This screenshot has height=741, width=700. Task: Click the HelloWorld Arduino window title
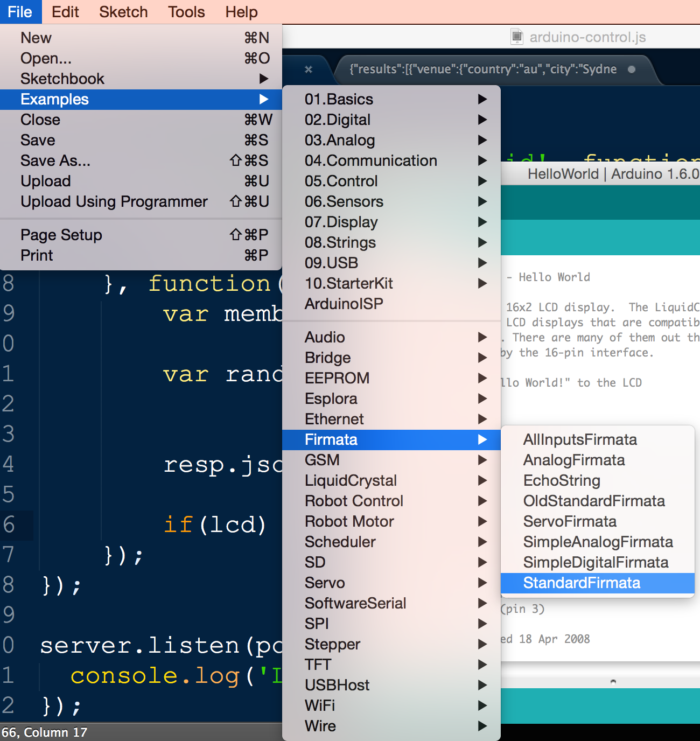(613, 174)
